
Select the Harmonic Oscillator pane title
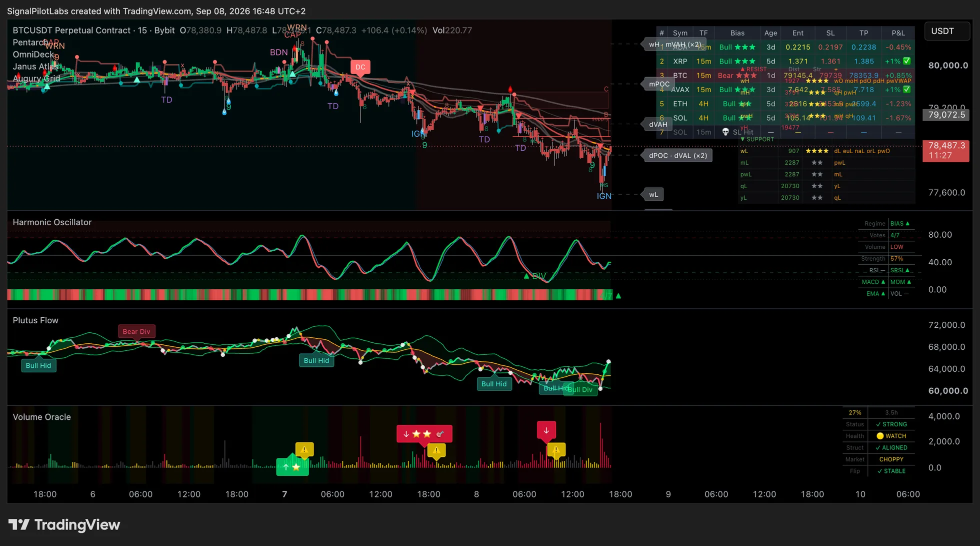tap(52, 222)
